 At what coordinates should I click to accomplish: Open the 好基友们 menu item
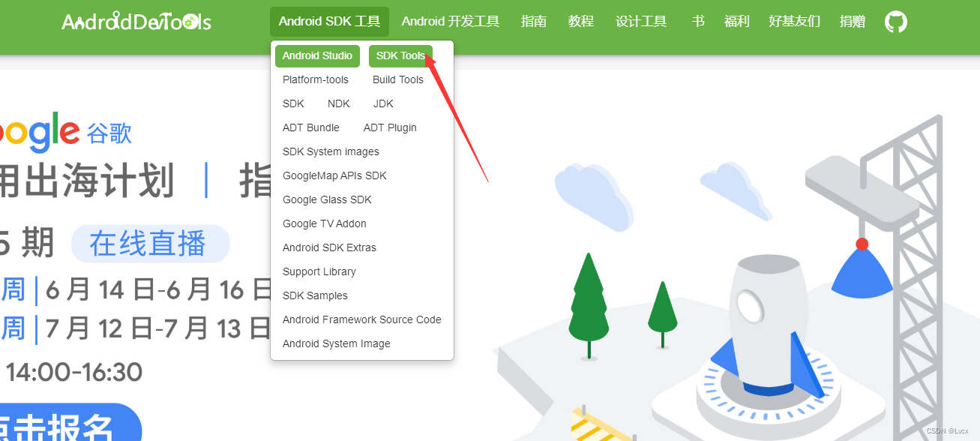tap(795, 22)
